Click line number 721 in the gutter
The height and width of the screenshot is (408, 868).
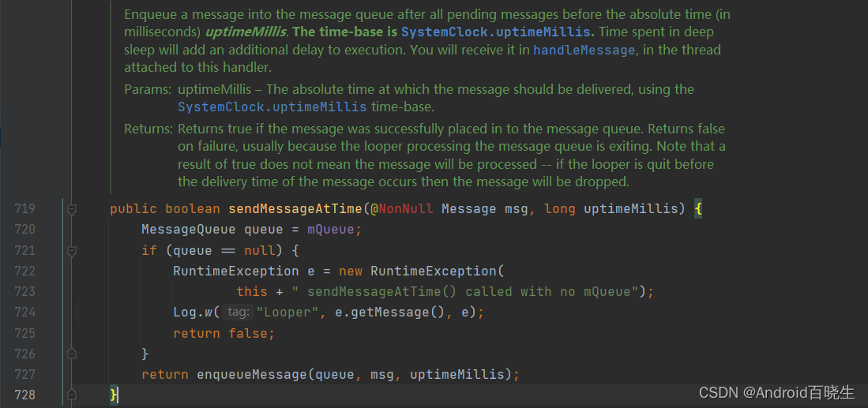(24, 250)
